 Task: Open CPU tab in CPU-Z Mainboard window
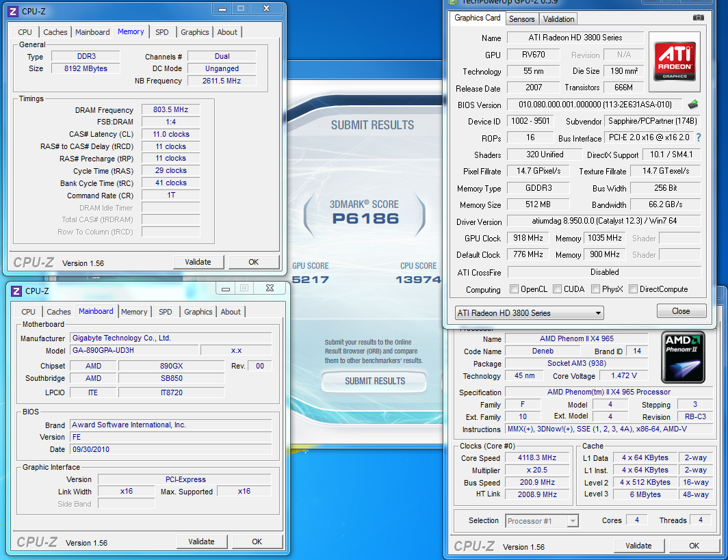(28, 312)
